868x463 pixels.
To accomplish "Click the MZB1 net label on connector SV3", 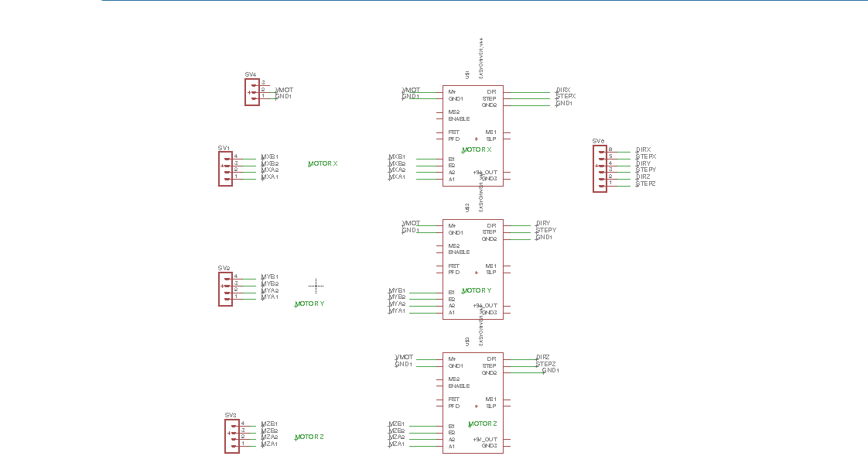I will [269, 424].
